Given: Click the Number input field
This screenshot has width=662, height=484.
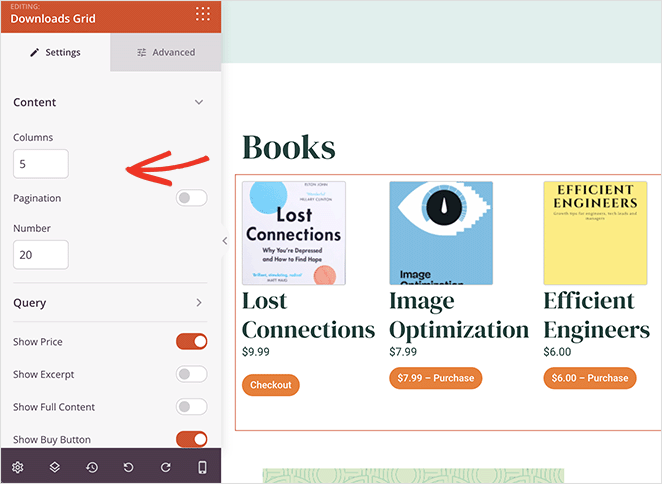Looking at the screenshot, I should click(41, 255).
